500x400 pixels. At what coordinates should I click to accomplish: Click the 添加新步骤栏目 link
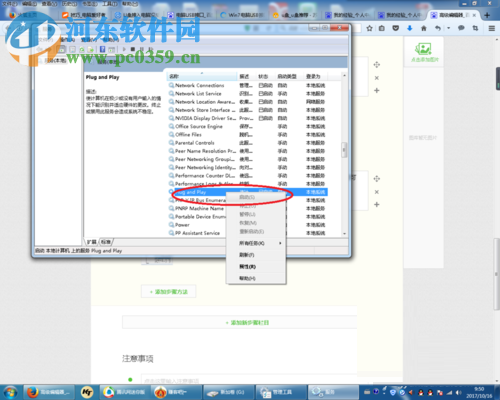click(247, 323)
